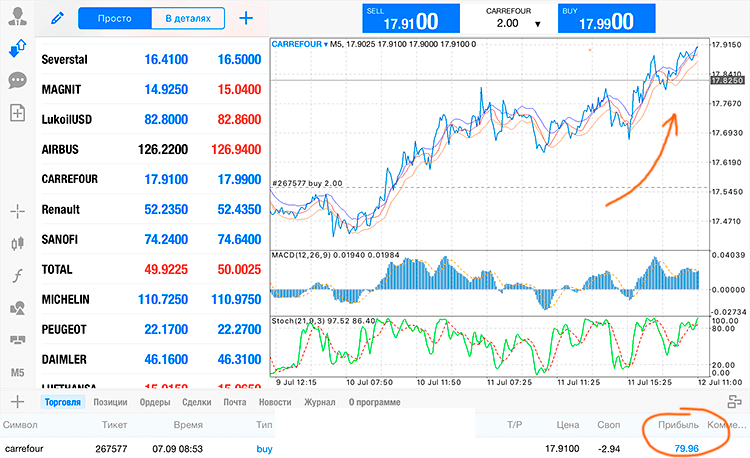Image resolution: width=750 pixels, height=458 pixels.
Task: Open the indicators function icon
Action: [x=18, y=276]
